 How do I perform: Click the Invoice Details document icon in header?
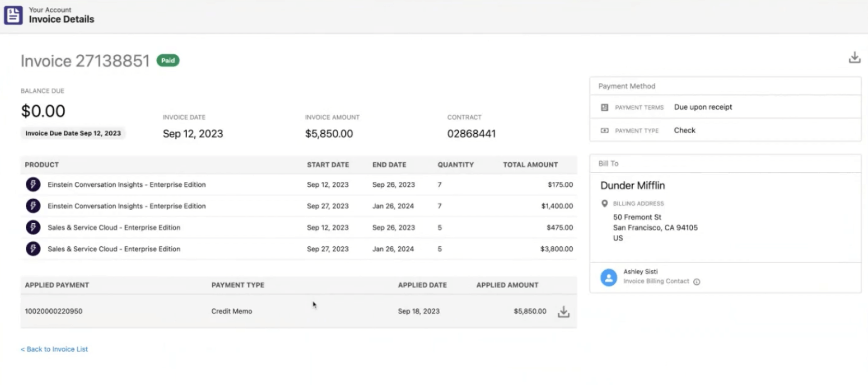click(13, 15)
